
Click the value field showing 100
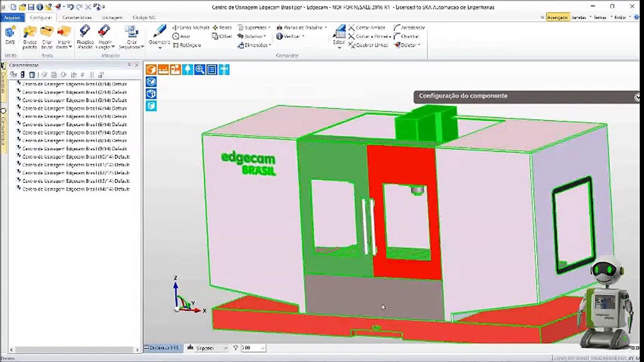click(x=253, y=348)
